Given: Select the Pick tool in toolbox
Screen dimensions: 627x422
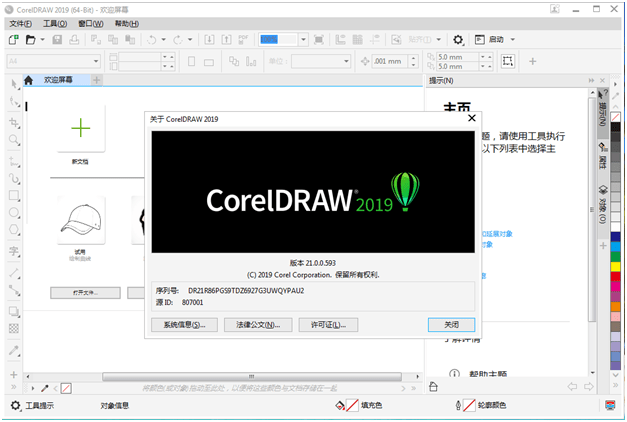Looking at the screenshot, I should point(14,84).
